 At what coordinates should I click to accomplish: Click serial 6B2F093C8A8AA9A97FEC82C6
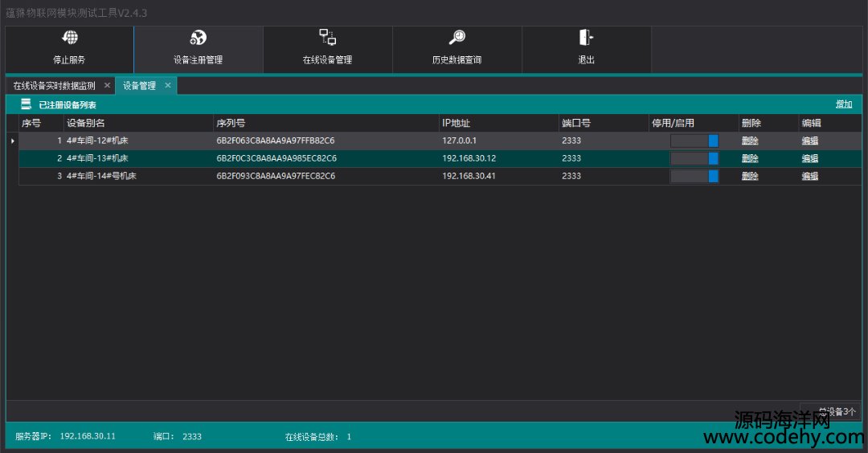(x=276, y=176)
